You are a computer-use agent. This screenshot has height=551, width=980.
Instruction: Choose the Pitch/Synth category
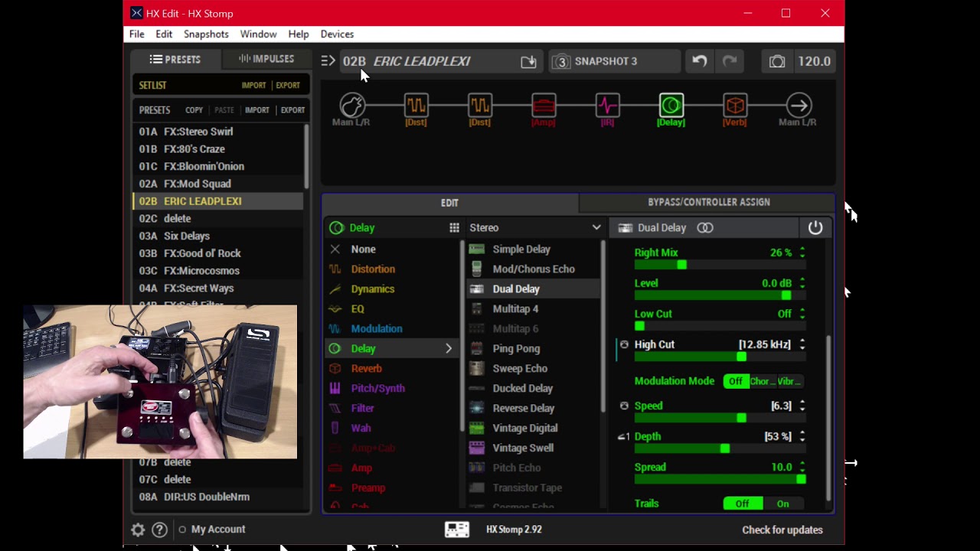[x=377, y=389]
